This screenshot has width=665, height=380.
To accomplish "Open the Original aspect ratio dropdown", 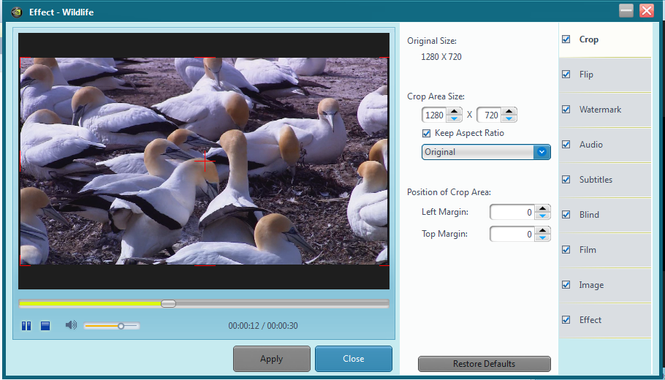I will [486, 152].
